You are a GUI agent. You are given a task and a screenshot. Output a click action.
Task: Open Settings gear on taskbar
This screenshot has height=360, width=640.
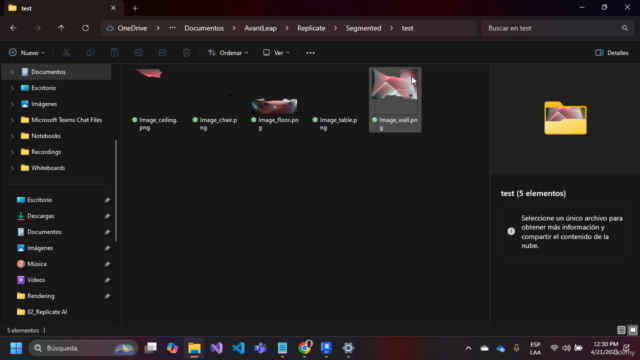coord(348,348)
